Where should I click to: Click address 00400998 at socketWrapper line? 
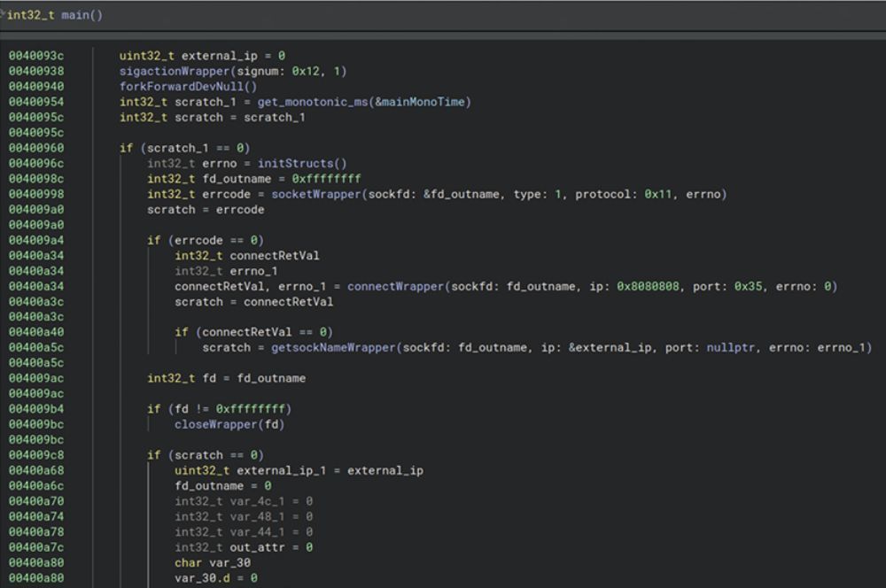(35, 194)
